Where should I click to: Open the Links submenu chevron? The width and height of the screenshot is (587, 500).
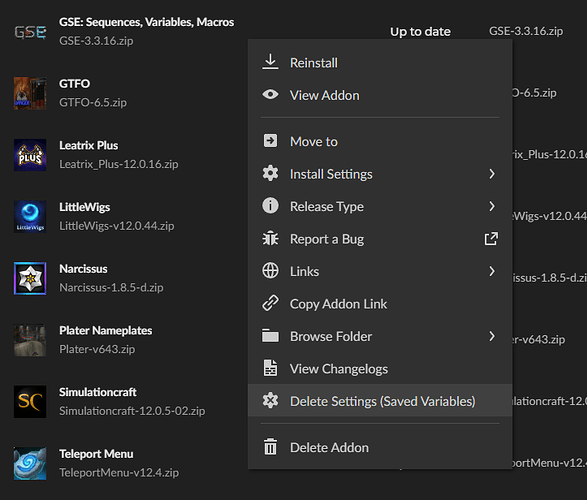click(x=492, y=271)
